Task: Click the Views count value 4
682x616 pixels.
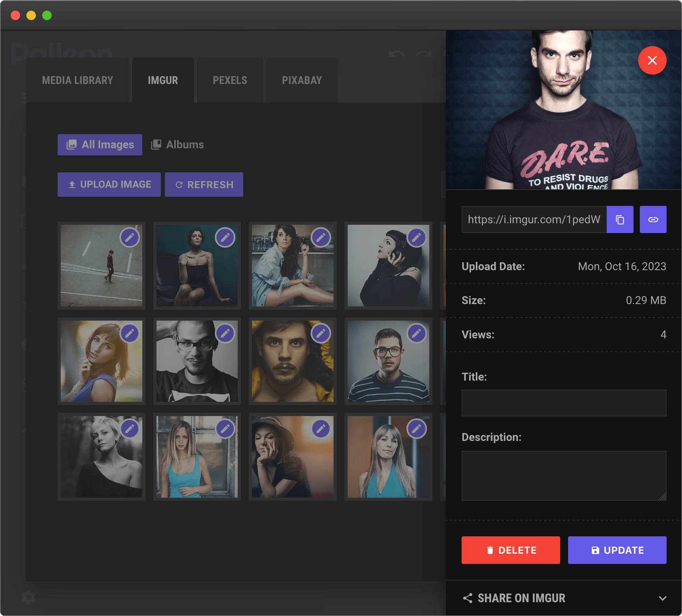Action: pos(663,335)
